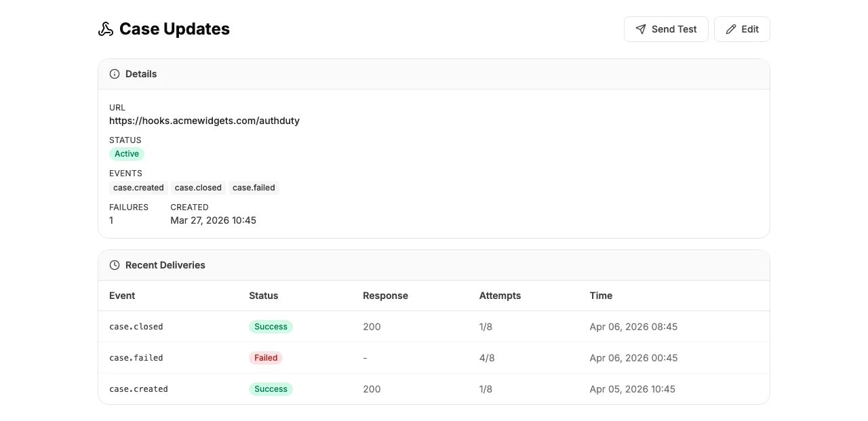Open the webhook URL hooks.acmewidgets.com/authduty
Viewport: 868px width, 421px height.
tap(204, 121)
